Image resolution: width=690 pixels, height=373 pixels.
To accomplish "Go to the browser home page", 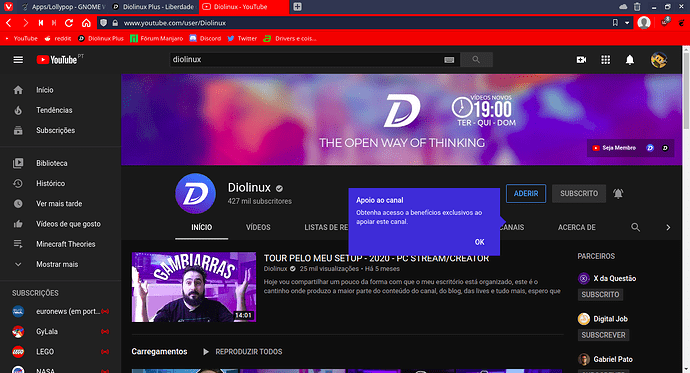I will tap(86, 23).
